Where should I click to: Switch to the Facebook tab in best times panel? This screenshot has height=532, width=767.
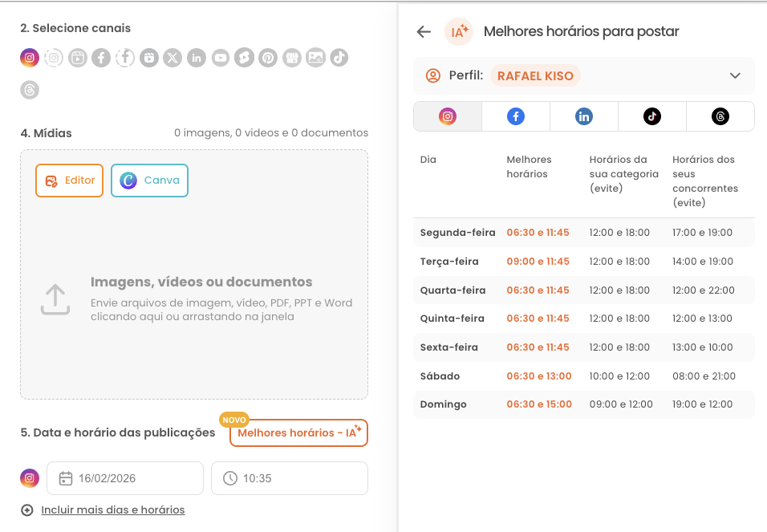[x=515, y=116]
